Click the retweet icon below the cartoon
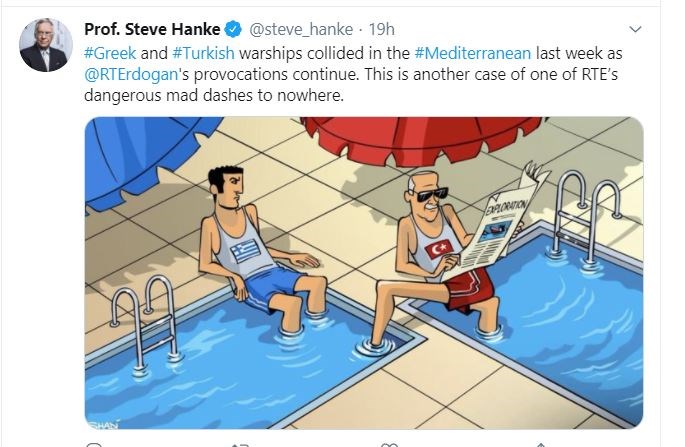The width and height of the screenshot is (685, 447). (239, 444)
